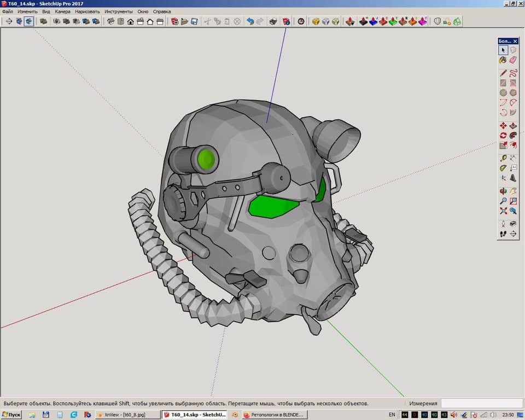Viewport: 525px width, 420px height.
Task: Select the arrow Select tool
Action: click(503, 50)
